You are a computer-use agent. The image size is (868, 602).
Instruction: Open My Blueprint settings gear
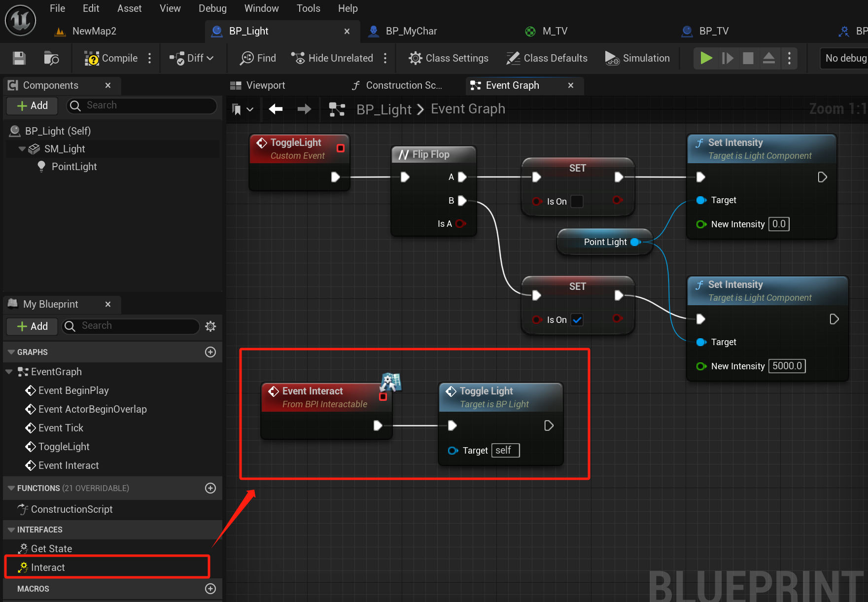click(x=210, y=326)
